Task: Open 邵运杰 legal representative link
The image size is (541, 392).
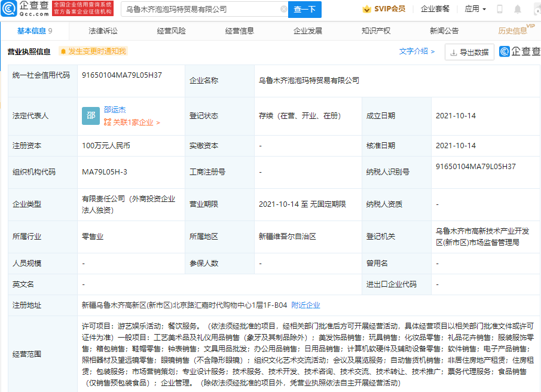Action: click(115, 110)
